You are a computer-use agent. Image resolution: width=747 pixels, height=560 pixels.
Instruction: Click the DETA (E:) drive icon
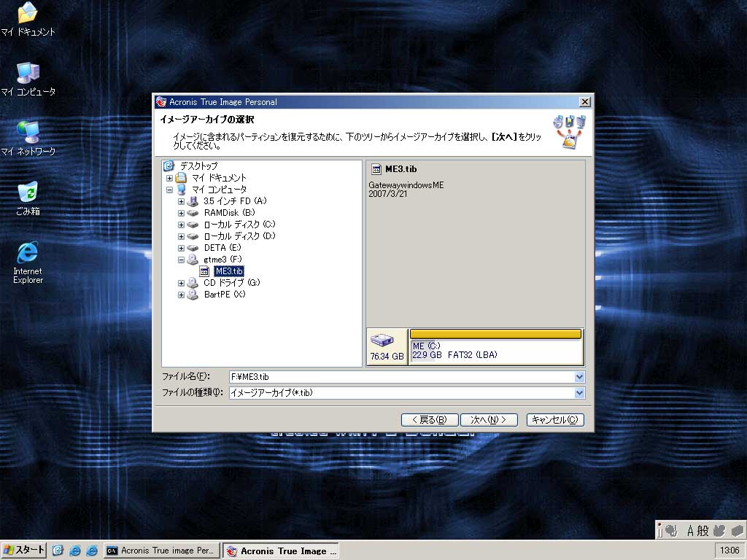click(193, 248)
